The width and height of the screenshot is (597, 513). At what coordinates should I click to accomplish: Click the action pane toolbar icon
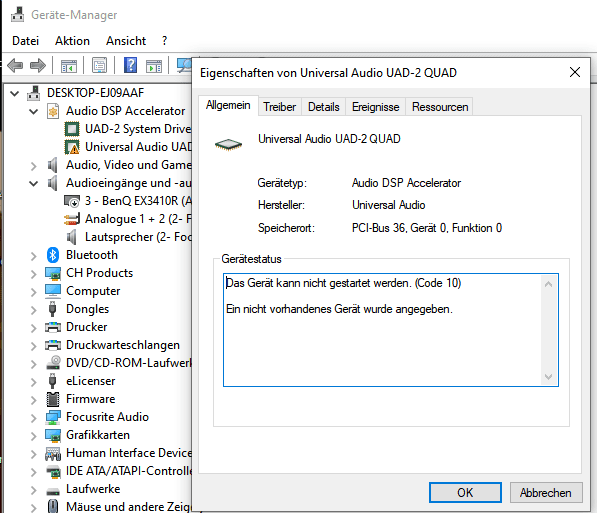click(154, 66)
